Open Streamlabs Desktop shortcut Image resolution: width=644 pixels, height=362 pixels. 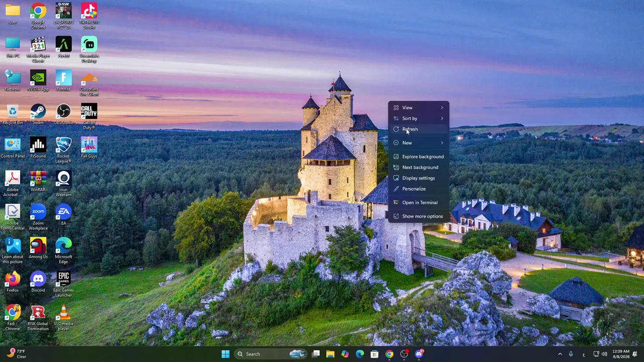(89, 49)
